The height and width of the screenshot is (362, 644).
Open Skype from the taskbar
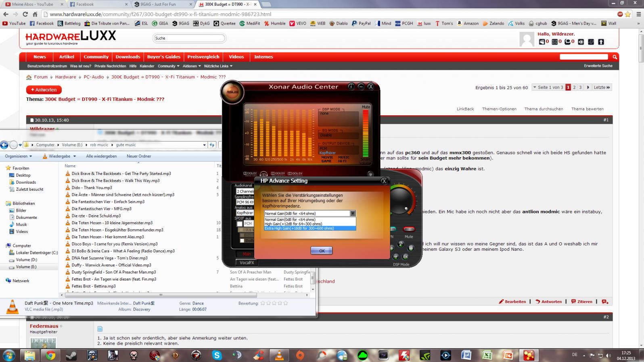217,355
